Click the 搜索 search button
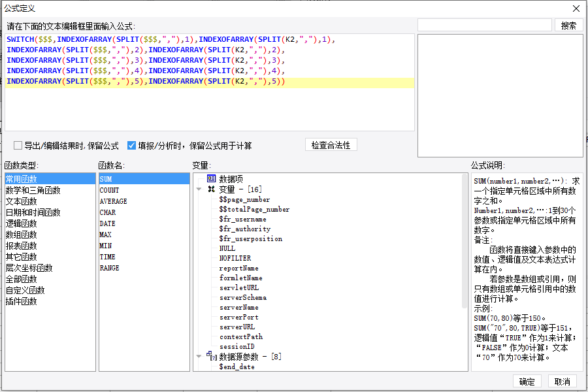 coord(568,25)
